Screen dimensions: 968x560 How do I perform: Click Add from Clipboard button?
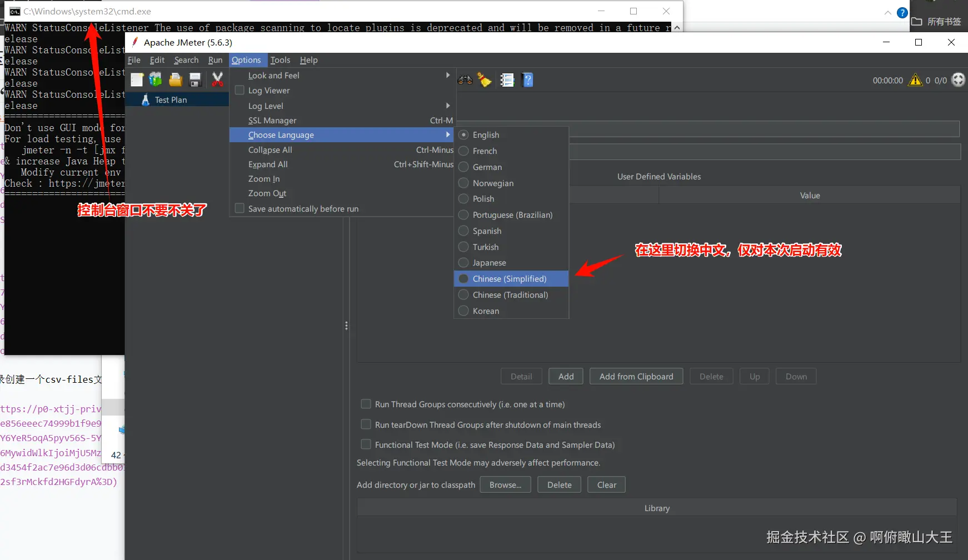(636, 377)
